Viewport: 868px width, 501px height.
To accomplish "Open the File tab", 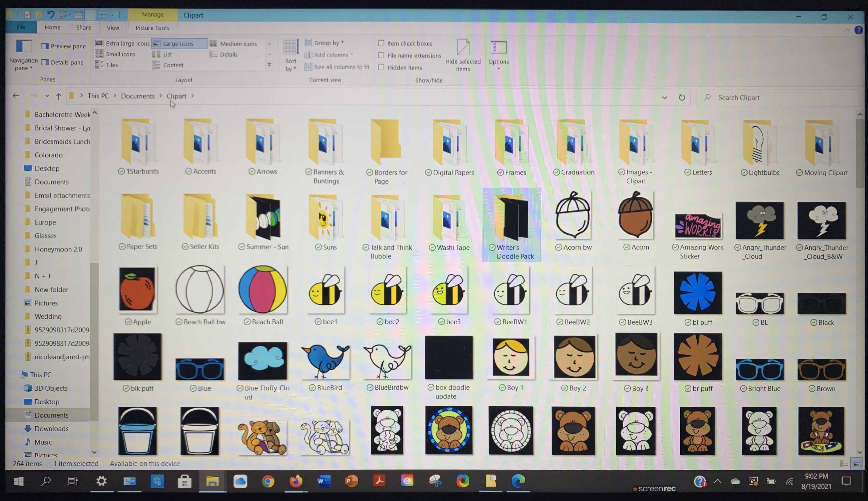I will pos(21,27).
